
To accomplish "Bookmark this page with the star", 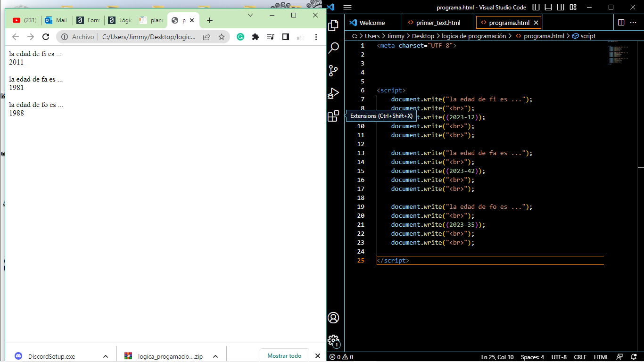I will pos(221,37).
